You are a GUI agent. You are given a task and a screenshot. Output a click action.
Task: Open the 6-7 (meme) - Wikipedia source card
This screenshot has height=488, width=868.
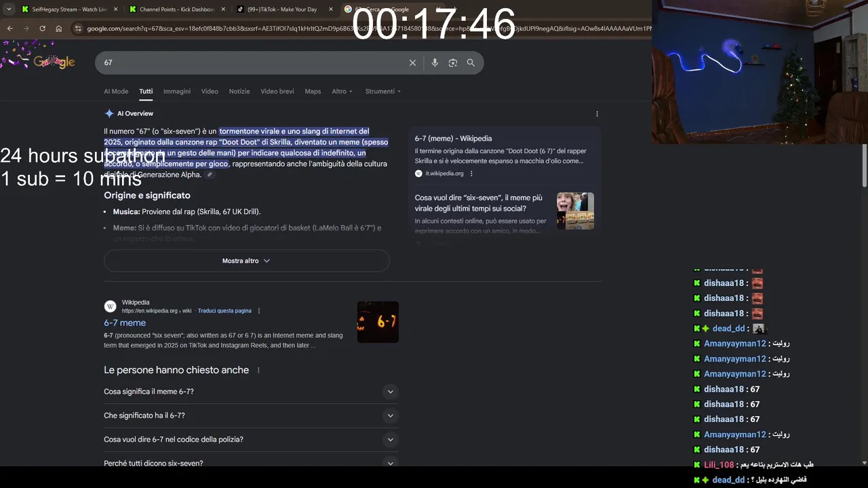pos(504,157)
